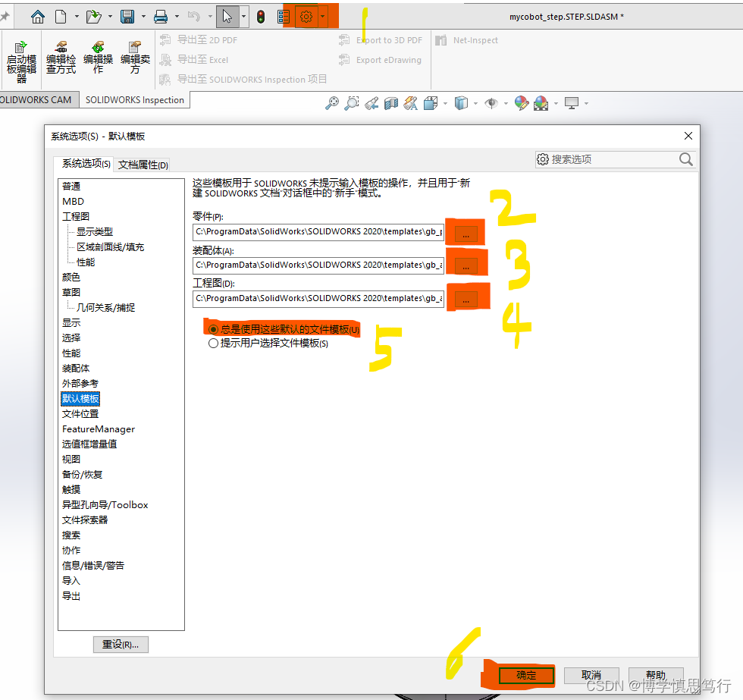
Task: Switch to SOLIDWORKS Inspection tab
Action: [x=135, y=100]
